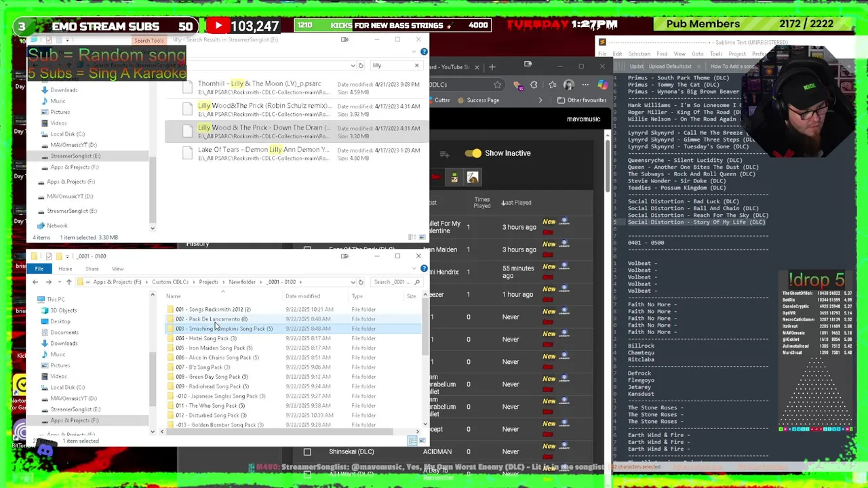Open recent locations dropdown in lower Explorer
The image size is (868, 488).
coord(58,282)
